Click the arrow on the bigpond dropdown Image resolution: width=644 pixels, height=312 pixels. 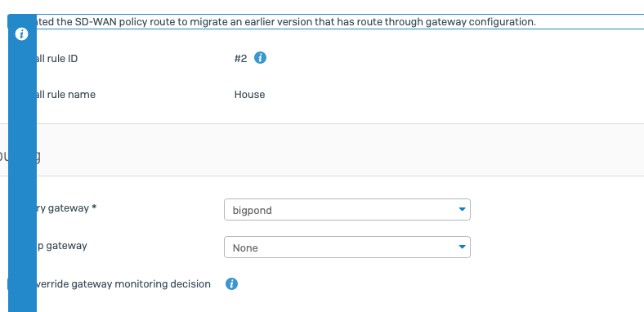point(462,209)
